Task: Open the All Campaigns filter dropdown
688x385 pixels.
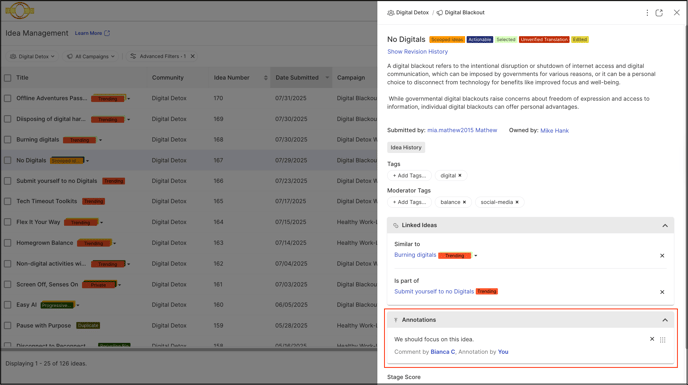Action: coord(91,56)
